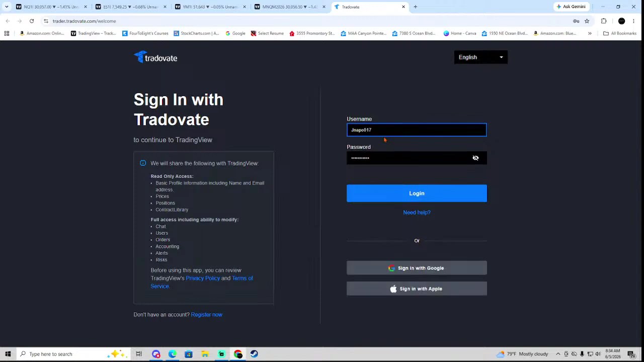Open the 1550 NE Ocean Blvd bookmark

click(x=504, y=33)
